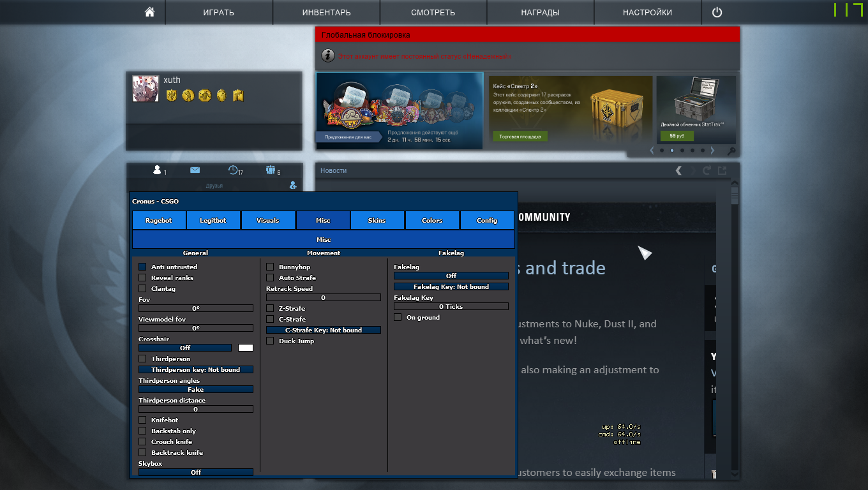Click the Fakelag ticks slider

[451, 306]
